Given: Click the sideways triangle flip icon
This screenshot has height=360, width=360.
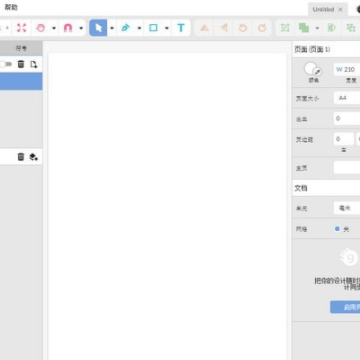Looking at the screenshot, I should [224, 28].
